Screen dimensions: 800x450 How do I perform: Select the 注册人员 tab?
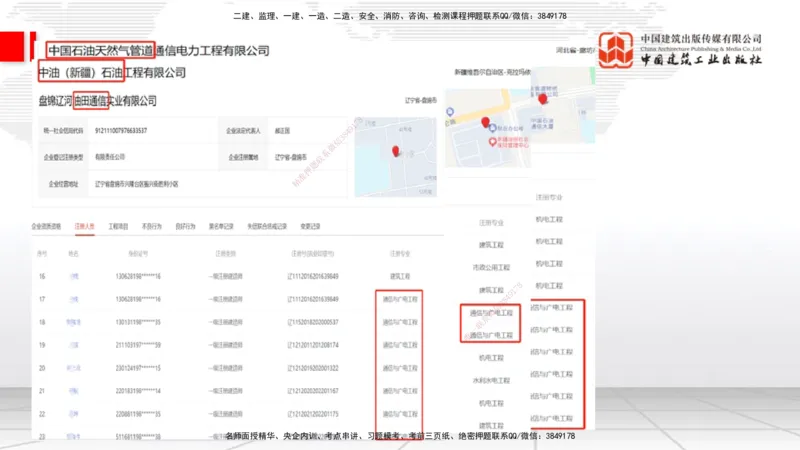[85, 227]
